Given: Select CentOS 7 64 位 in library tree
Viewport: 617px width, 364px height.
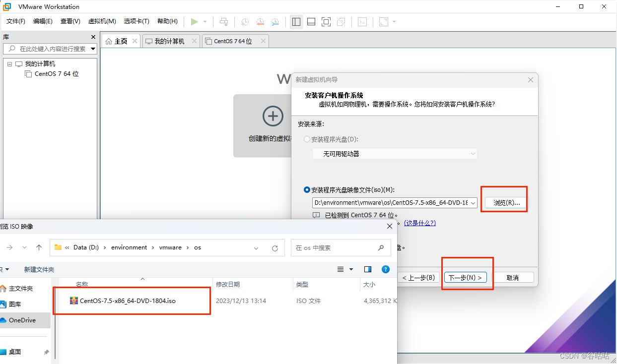Looking at the screenshot, I should (56, 74).
